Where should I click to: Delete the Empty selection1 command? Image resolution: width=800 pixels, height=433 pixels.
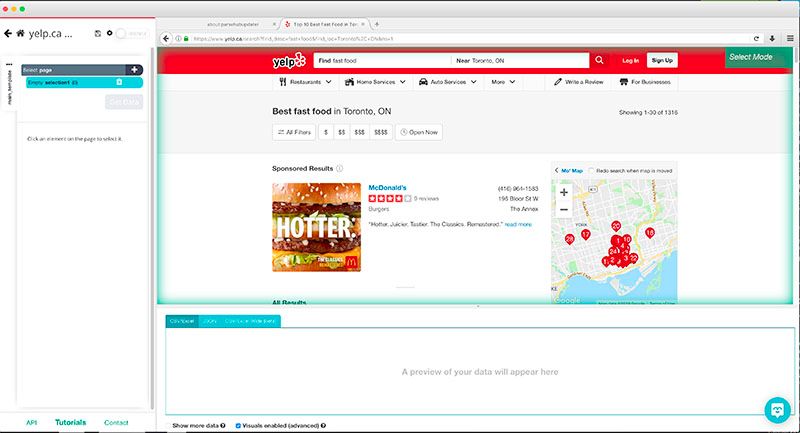pyautogui.click(x=119, y=82)
